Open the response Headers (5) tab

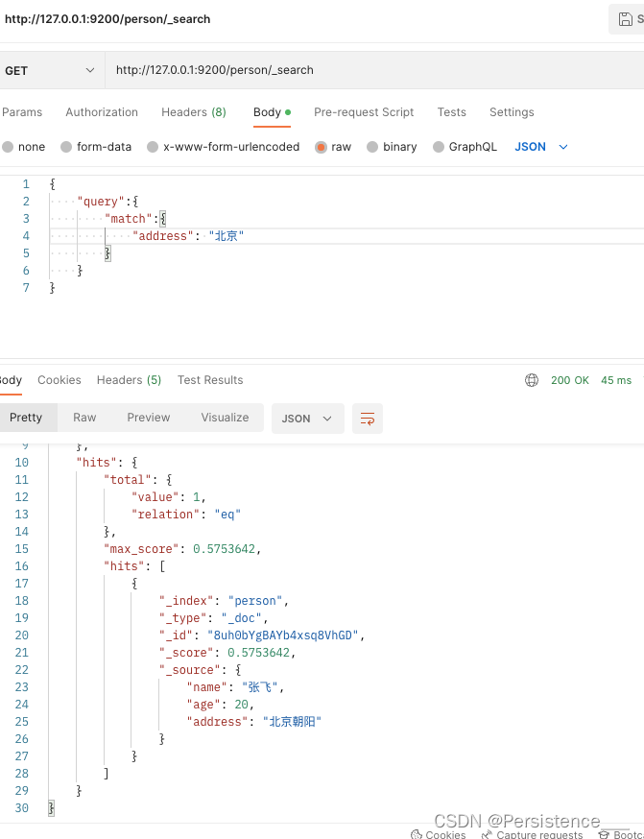129,380
